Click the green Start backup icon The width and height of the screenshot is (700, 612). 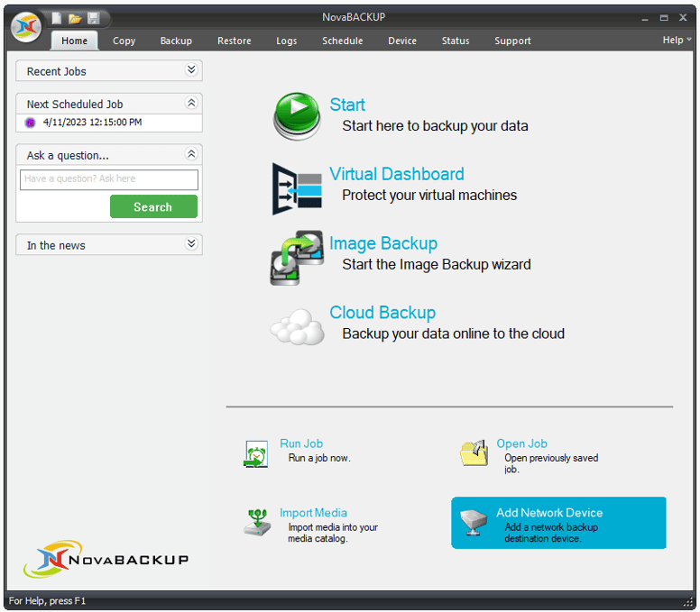(297, 116)
